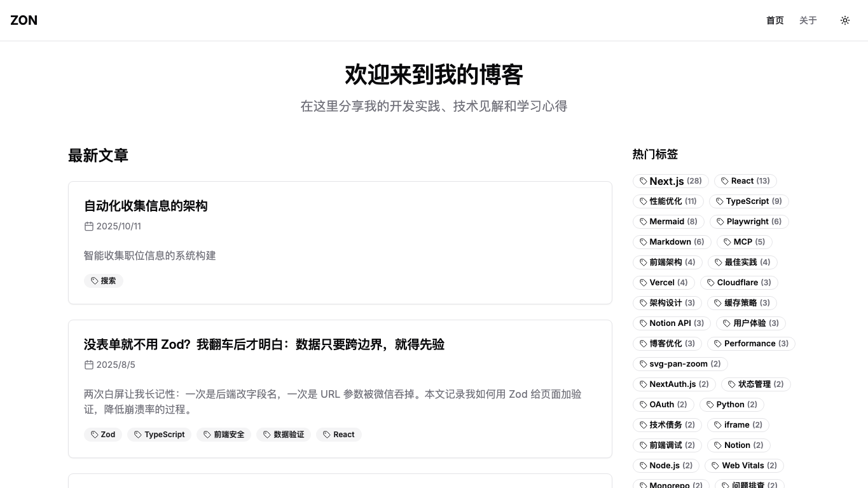Screen dimensions: 868x488
Task: Select the 数据验证 tag pill
Action: coord(284,435)
